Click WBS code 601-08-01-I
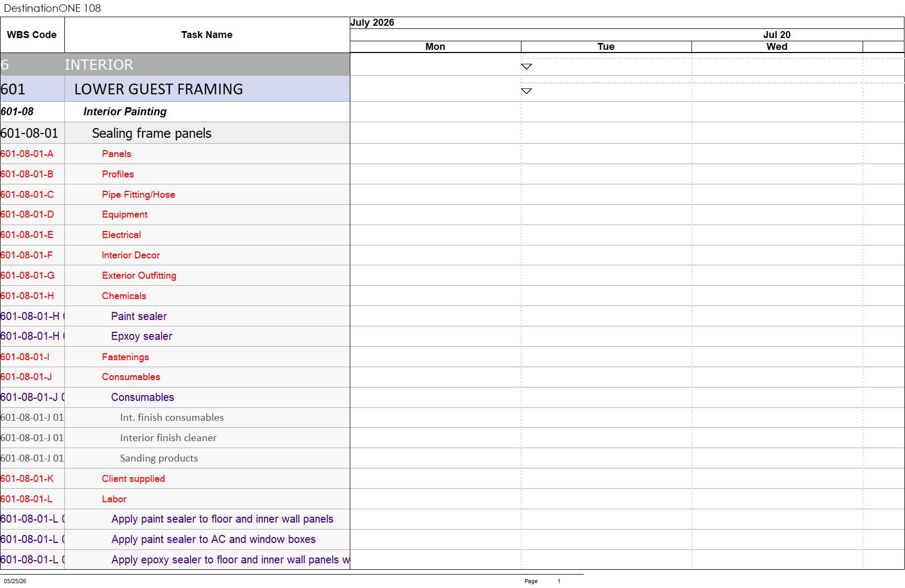 tap(25, 357)
